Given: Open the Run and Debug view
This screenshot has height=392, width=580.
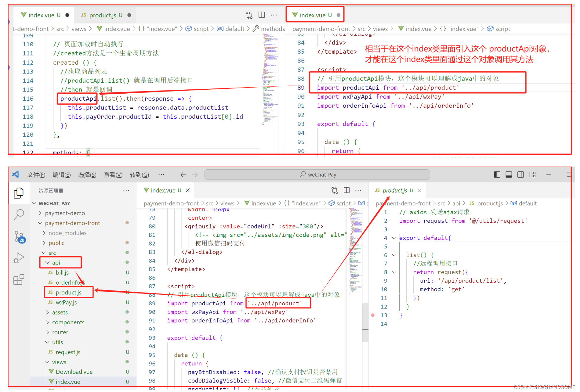Looking at the screenshot, I should 19,258.
